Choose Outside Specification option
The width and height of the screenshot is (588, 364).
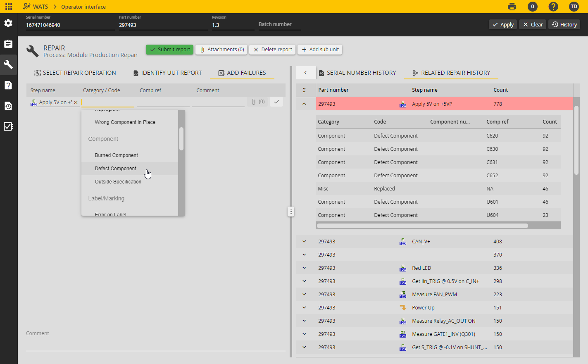(x=130, y=182)
